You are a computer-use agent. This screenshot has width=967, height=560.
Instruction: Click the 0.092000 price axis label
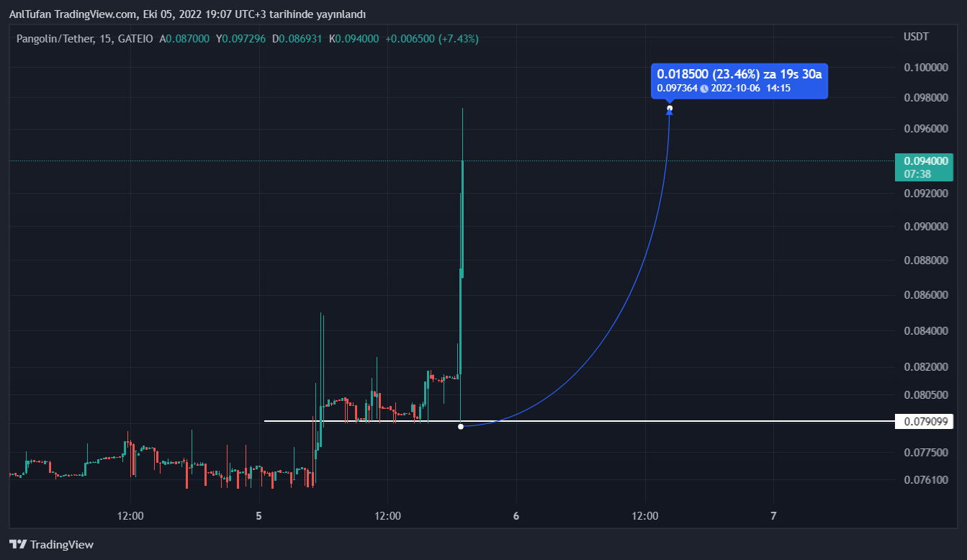[925, 194]
